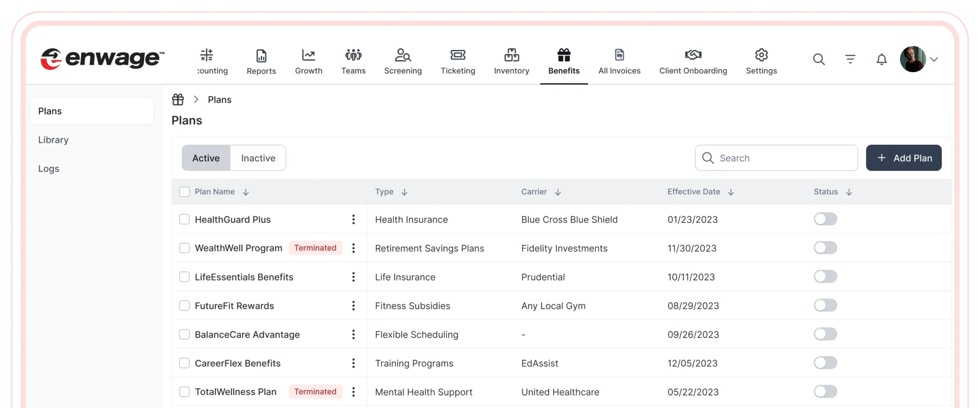Click the gift breadcrumb home icon
980x408 pixels.
coord(178,100)
